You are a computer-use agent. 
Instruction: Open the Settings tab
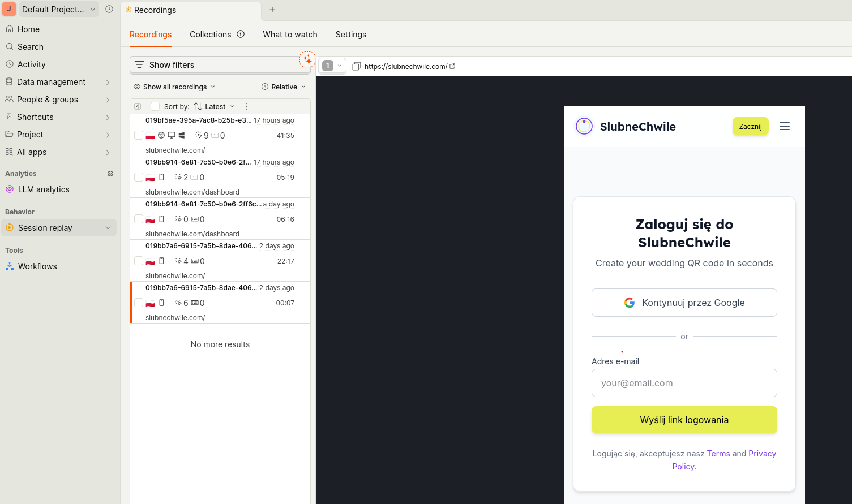click(x=350, y=35)
